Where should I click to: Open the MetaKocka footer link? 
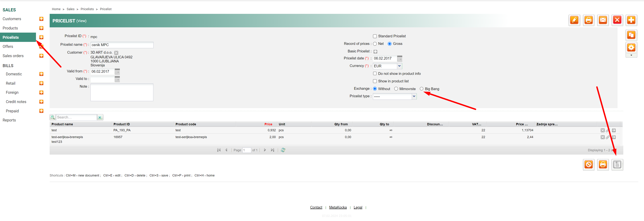(338, 208)
